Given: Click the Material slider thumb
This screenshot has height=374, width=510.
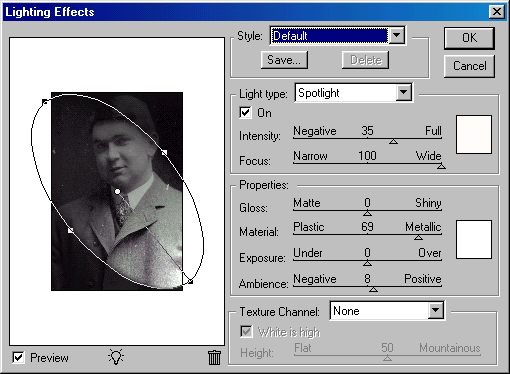Looking at the screenshot, I should point(419,238).
